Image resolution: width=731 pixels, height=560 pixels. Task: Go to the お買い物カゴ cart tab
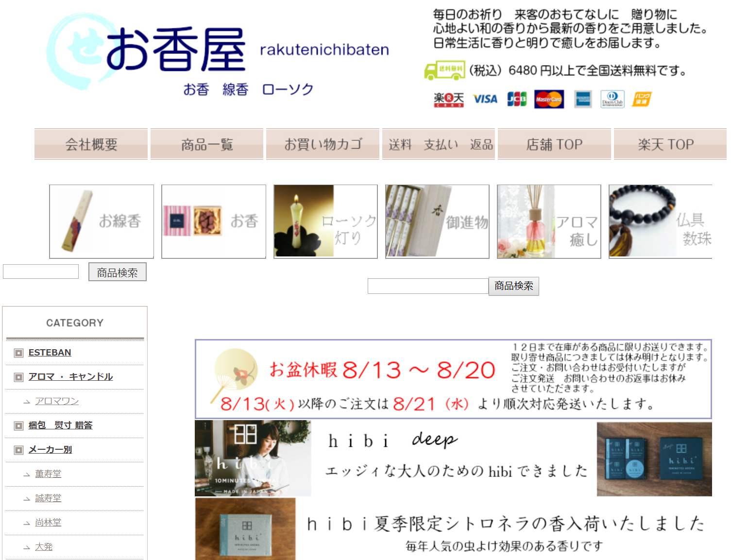coord(323,144)
